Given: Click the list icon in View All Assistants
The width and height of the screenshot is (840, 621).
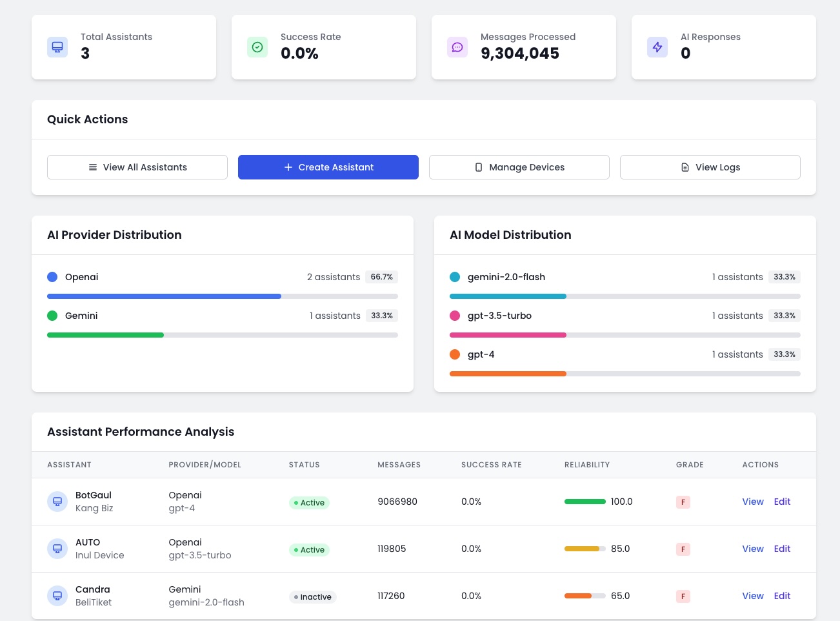Looking at the screenshot, I should 94,167.
